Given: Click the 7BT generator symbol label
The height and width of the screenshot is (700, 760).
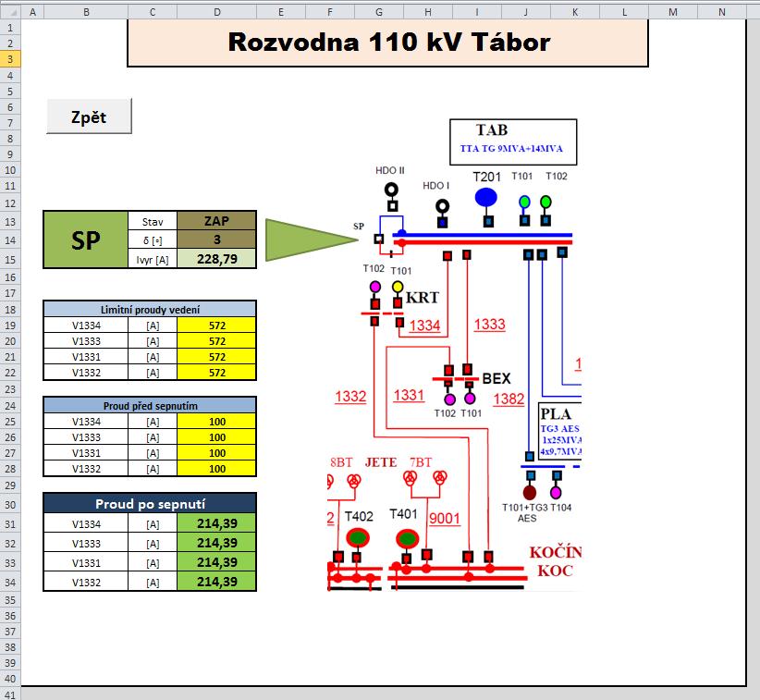Looking at the screenshot, I should [421, 462].
